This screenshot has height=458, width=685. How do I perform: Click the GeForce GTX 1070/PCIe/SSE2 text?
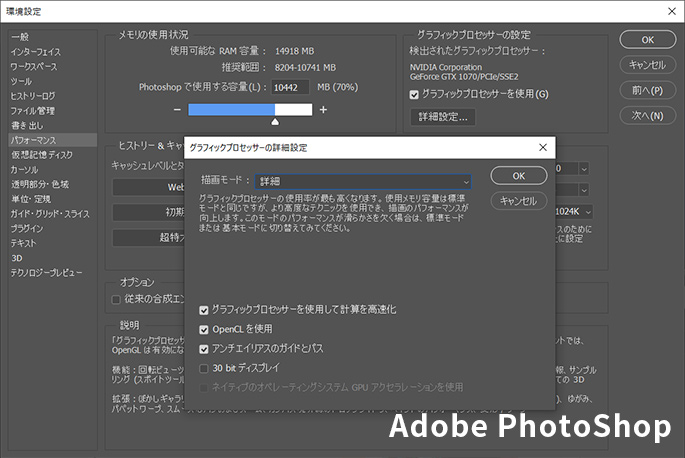pos(464,77)
